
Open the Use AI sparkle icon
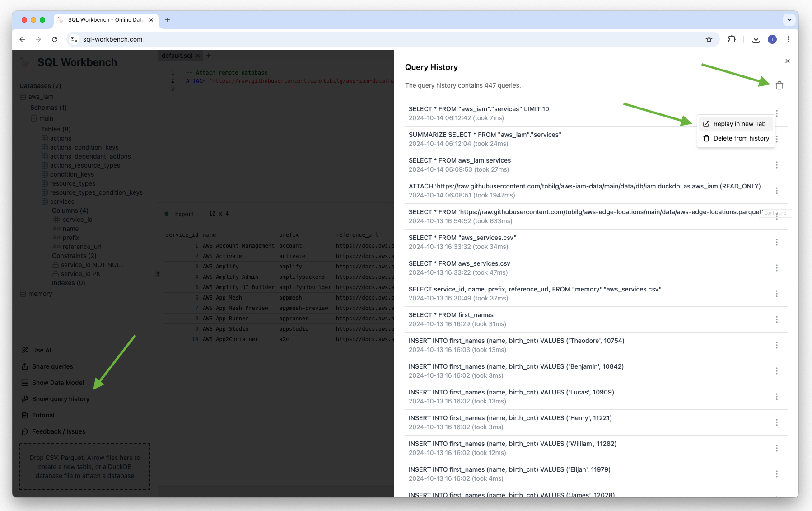[24, 350]
